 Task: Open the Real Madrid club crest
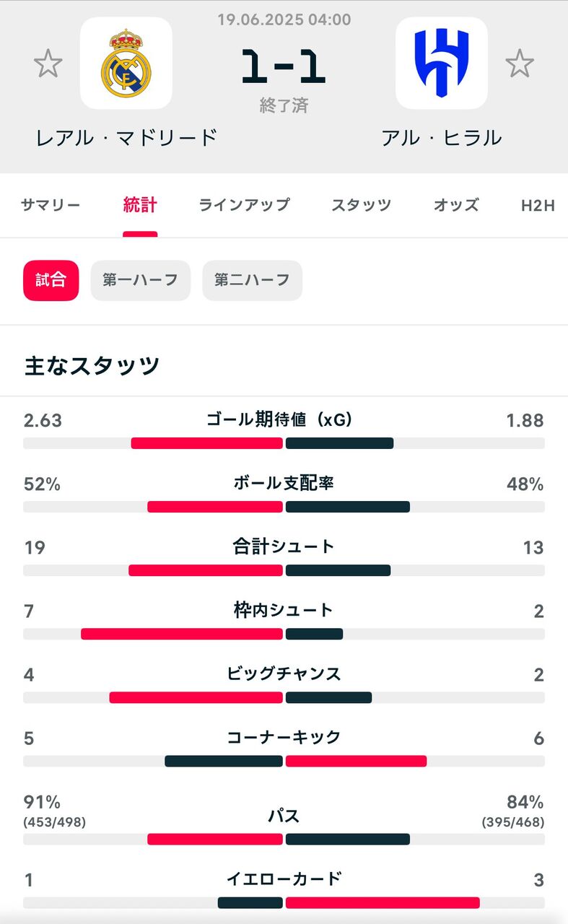[x=126, y=64]
